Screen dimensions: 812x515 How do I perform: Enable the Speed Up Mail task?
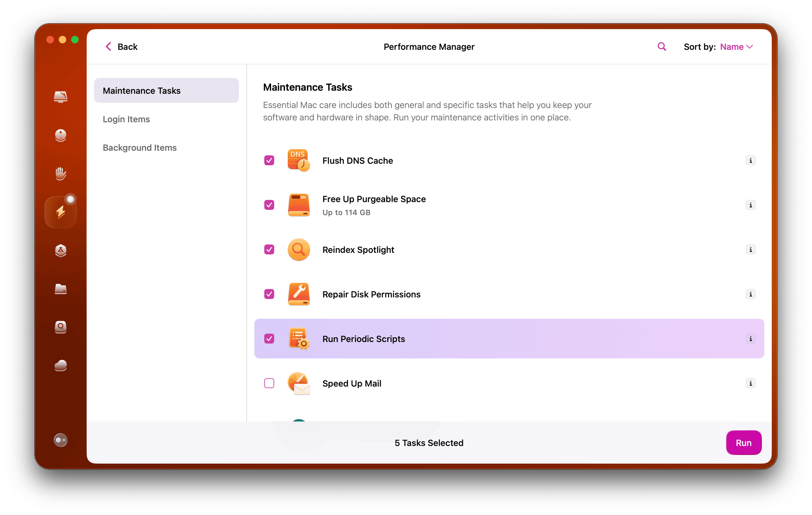pyautogui.click(x=269, y=383)
